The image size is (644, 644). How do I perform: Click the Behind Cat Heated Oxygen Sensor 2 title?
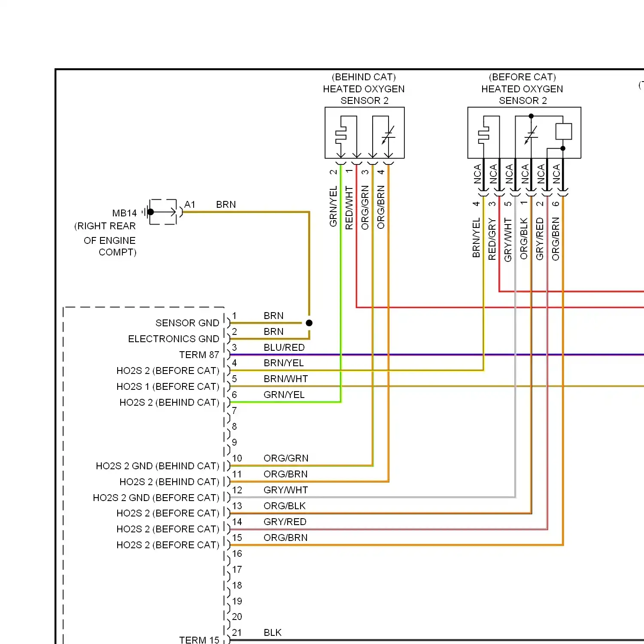364,89
